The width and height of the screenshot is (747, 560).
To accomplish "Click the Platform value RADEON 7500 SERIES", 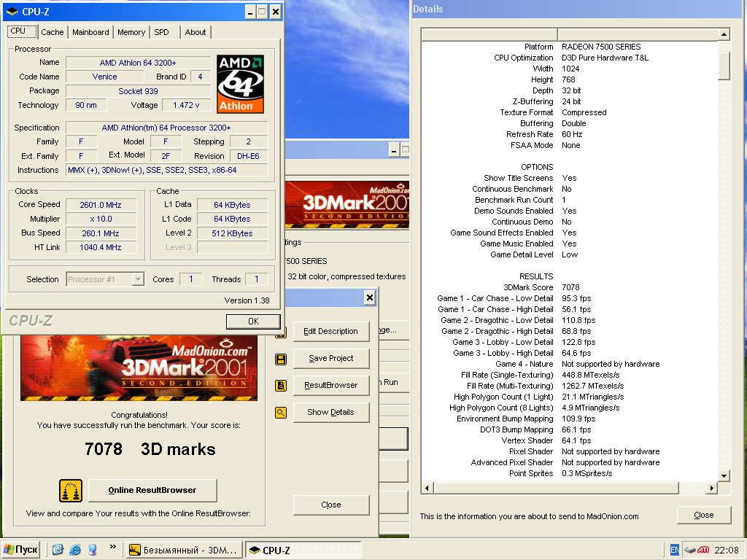I will (601, 47).
